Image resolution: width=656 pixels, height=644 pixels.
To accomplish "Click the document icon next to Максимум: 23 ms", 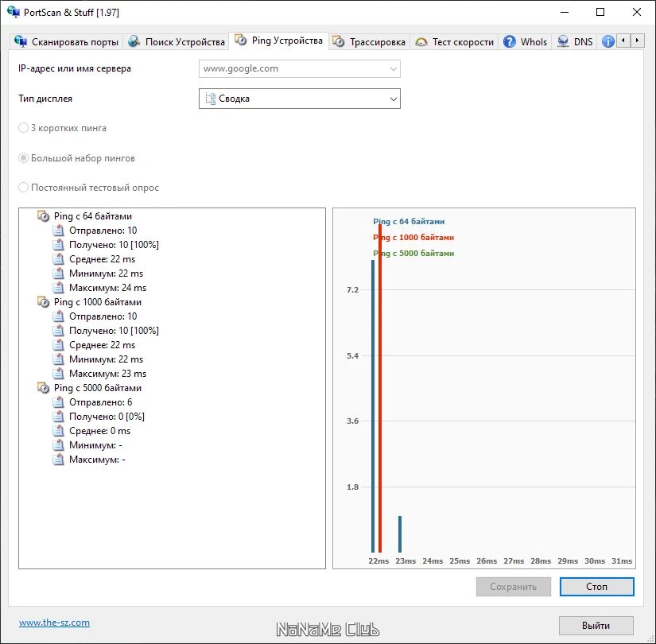I will (59, 374).
